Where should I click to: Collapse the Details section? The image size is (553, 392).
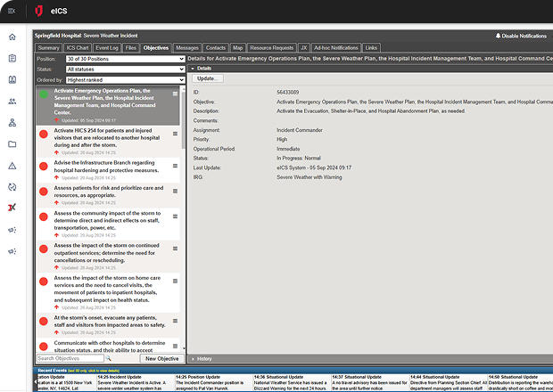tap(204, 68)
